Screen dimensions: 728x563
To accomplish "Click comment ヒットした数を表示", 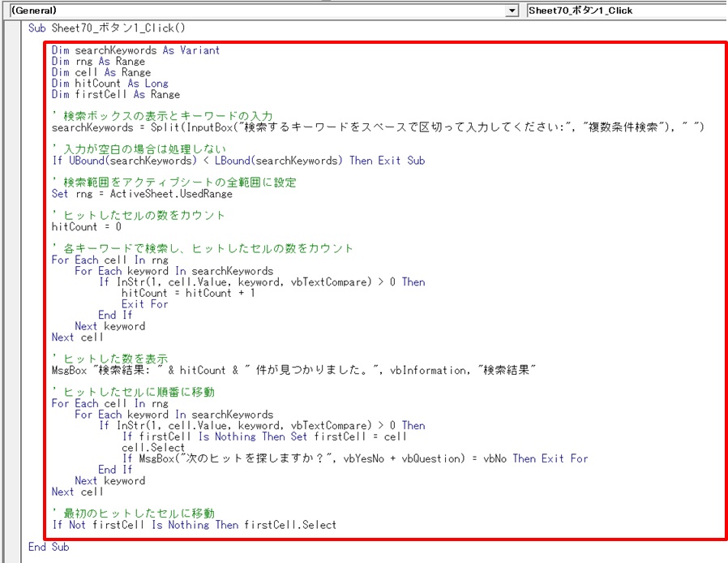I will pyautogui.click(x=110, y=359).
